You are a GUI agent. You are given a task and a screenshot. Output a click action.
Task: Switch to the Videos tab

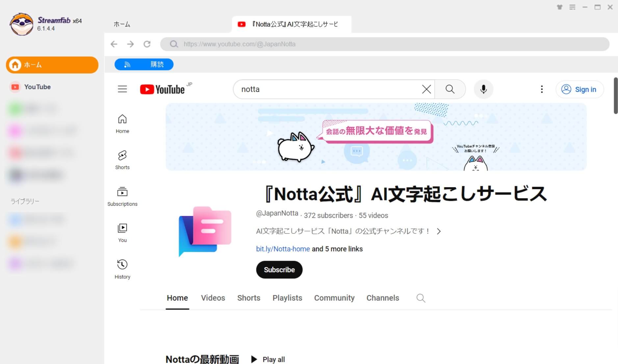[x=213, y=298]
